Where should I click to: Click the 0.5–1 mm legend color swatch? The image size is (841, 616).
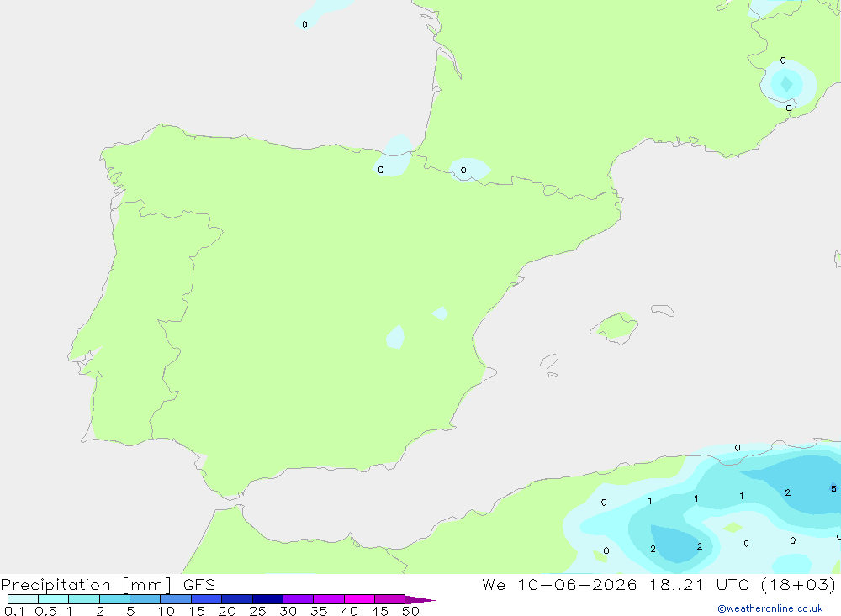pos(54,599)
